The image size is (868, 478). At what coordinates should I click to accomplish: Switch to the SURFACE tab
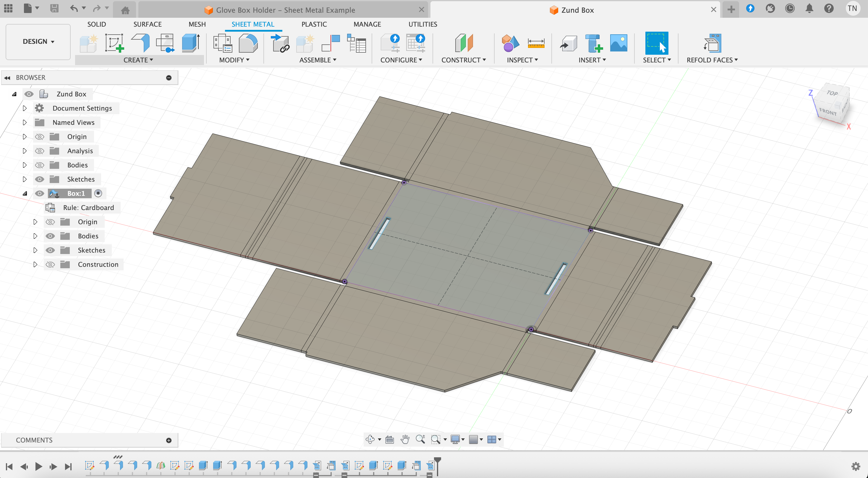click(x=147, y=24)
